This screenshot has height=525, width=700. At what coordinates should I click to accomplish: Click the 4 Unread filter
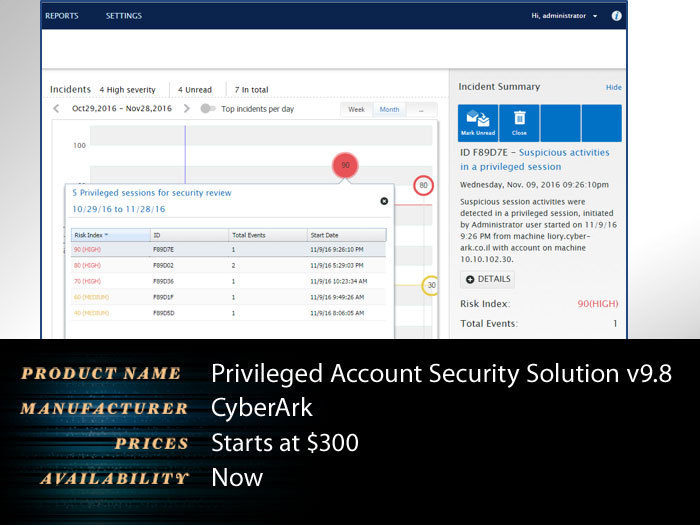pos(195,90)
